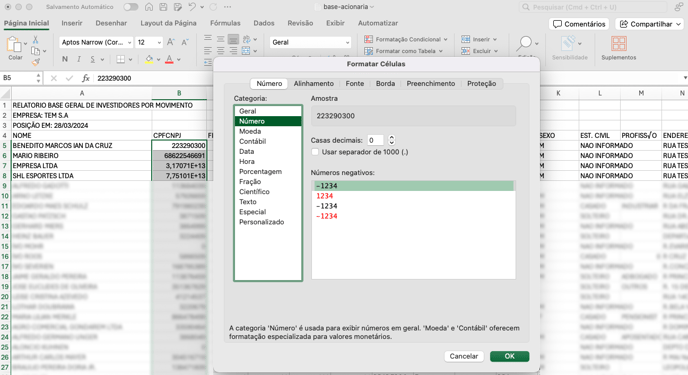
Task: Click the Undo arrow icon
Action: pos(192,7)
